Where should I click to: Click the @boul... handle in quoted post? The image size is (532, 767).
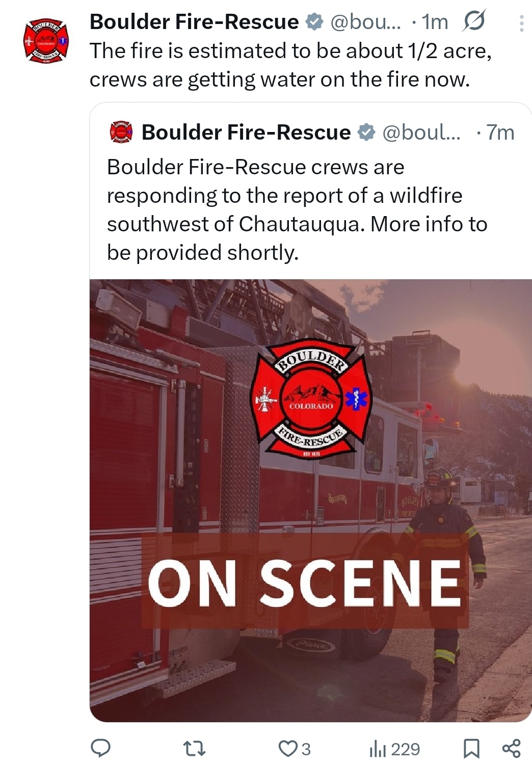click(x=421, y=132)
